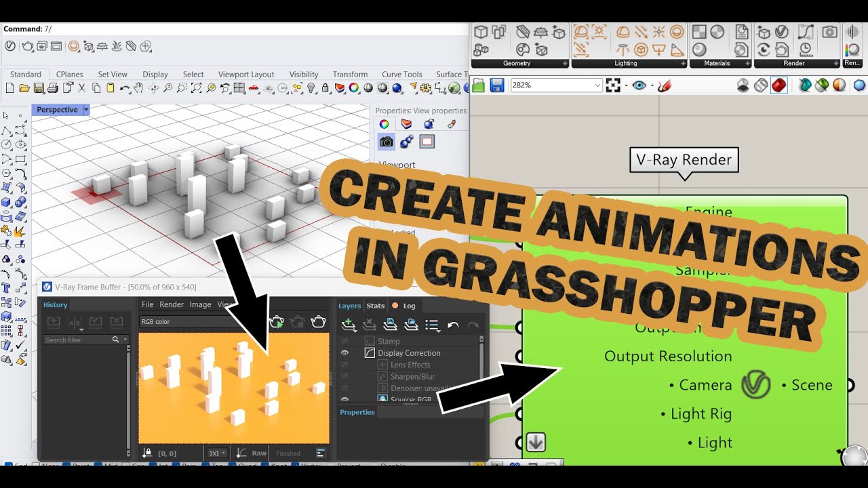This screenshot has height=488, width=868.
Task: Switch to the CPlanes toolbar tab
Action: coord(70,75)
